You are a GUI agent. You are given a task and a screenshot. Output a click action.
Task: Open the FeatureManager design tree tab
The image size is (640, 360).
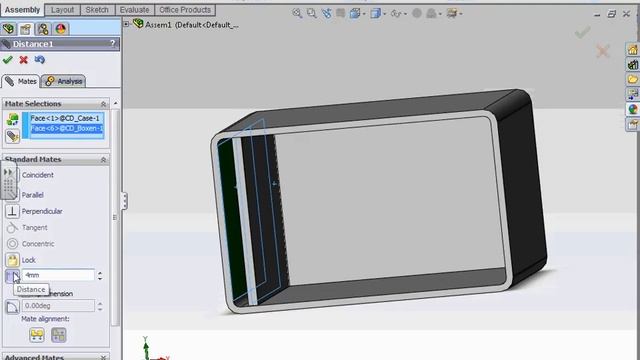tap(8, 29)
